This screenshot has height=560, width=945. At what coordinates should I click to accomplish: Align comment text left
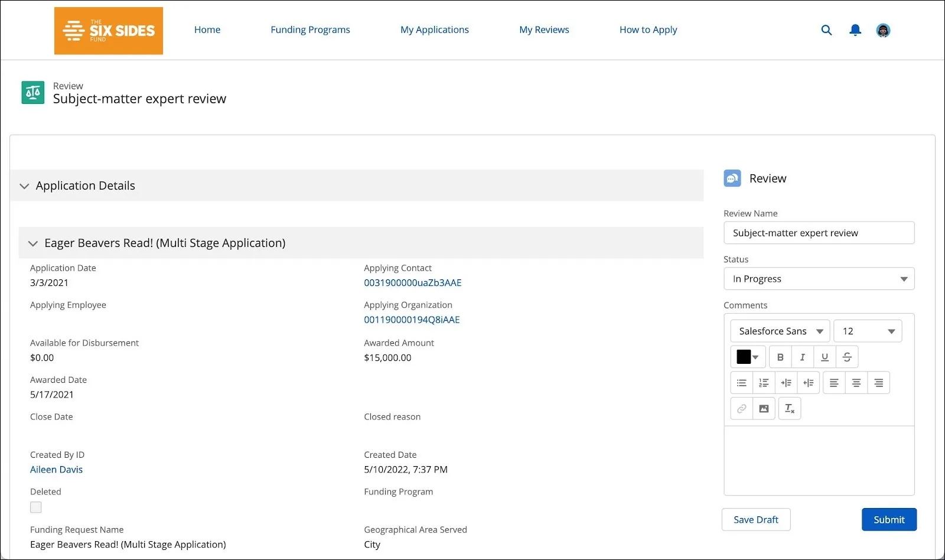click(834, 383)
